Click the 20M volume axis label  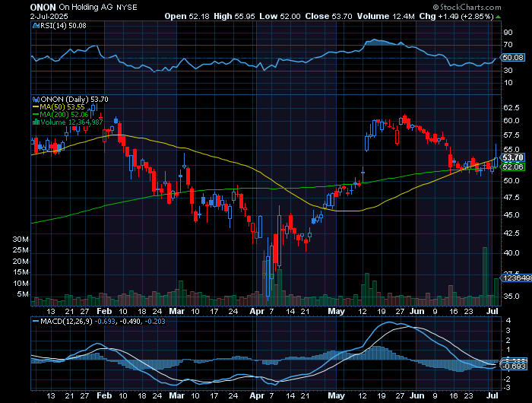coord(21,262)
